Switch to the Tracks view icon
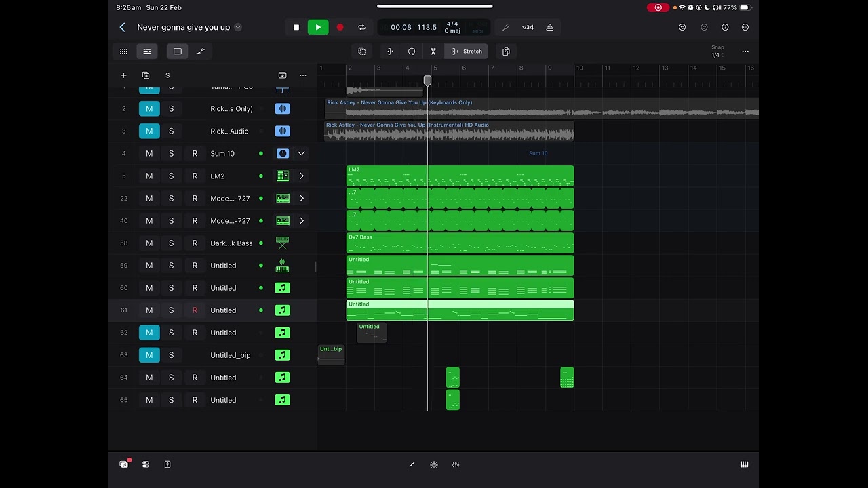This screenshot has width=868, height=488. (x=146, y=52)
